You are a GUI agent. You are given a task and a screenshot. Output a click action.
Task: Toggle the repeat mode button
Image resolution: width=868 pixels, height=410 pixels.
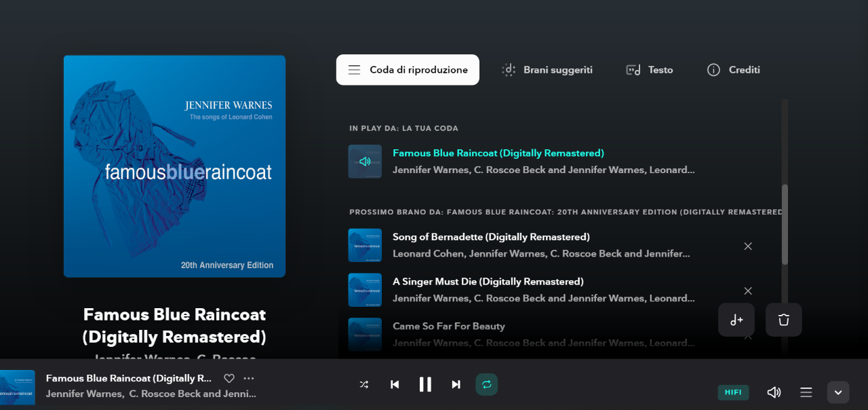pyautogui.click(x=486, y=384)
